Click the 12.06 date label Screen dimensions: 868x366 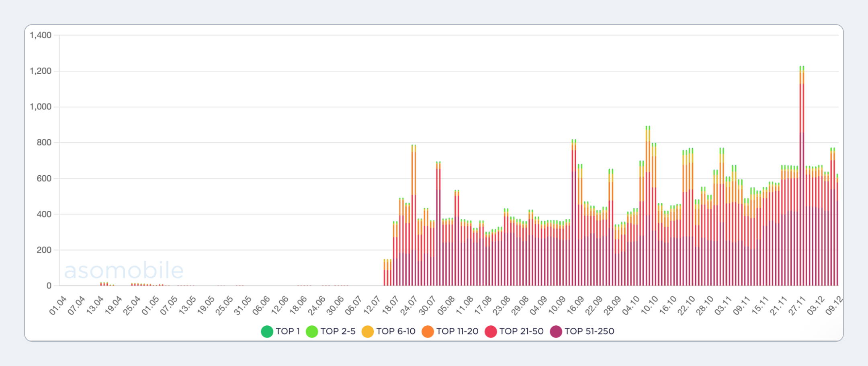coord(280,306)
